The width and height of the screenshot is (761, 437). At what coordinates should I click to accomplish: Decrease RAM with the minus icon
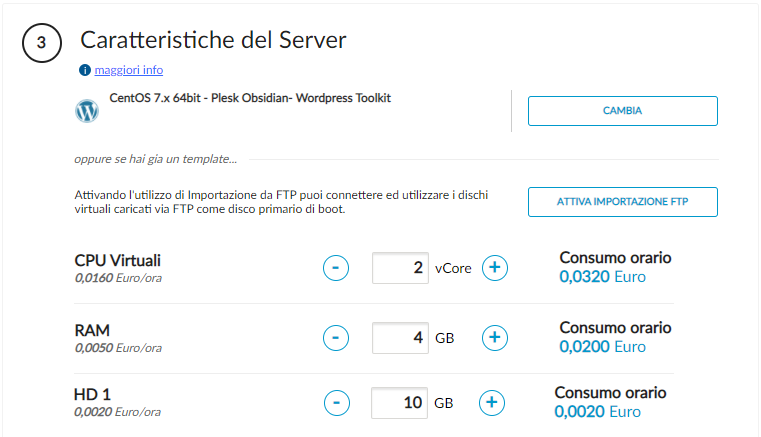(x=337, y=338)
